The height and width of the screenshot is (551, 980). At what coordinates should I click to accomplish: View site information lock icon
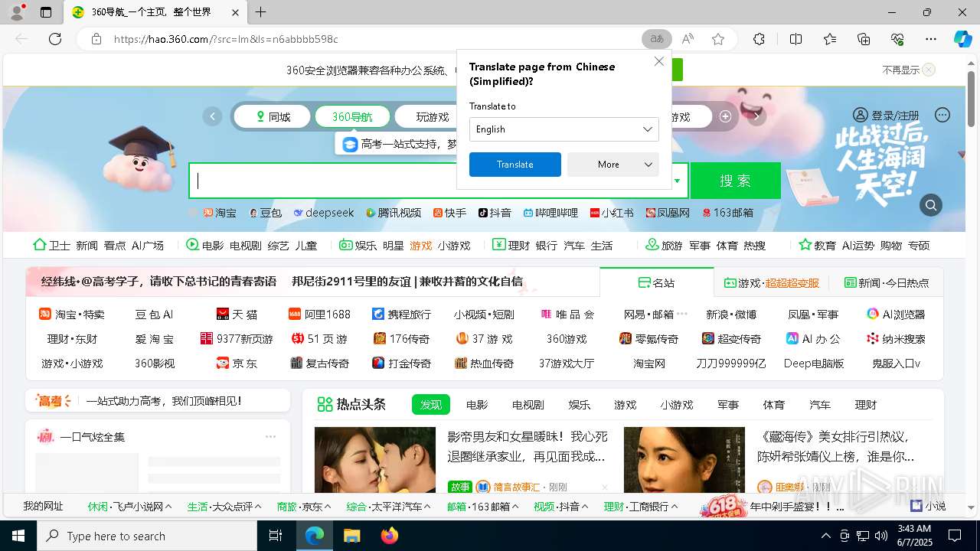pos(96,39)
